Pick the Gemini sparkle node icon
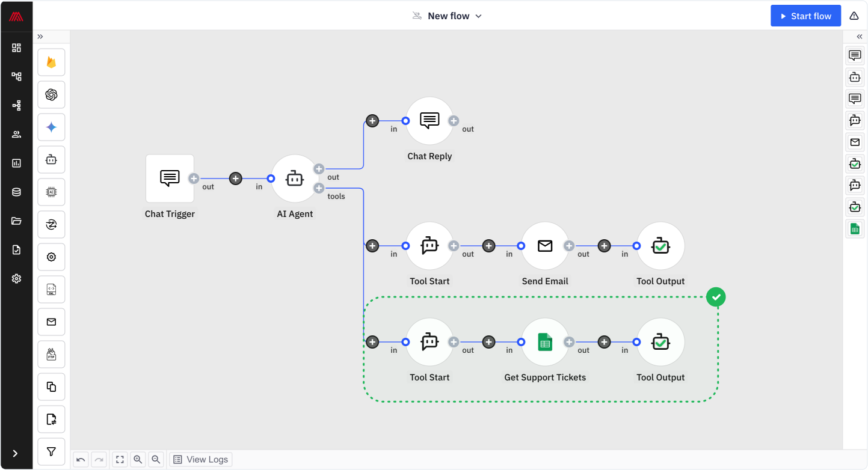Screen dimensions: 868x470 pos(51,127)
